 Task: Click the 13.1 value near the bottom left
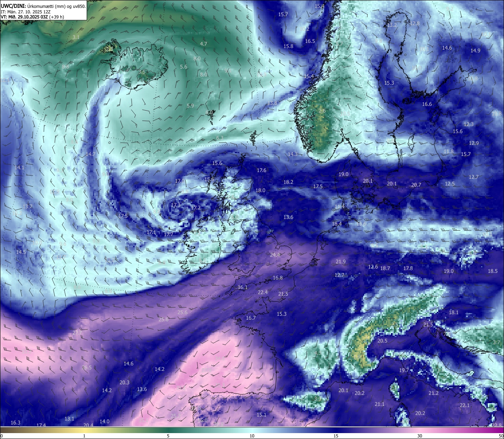(69, 419)
